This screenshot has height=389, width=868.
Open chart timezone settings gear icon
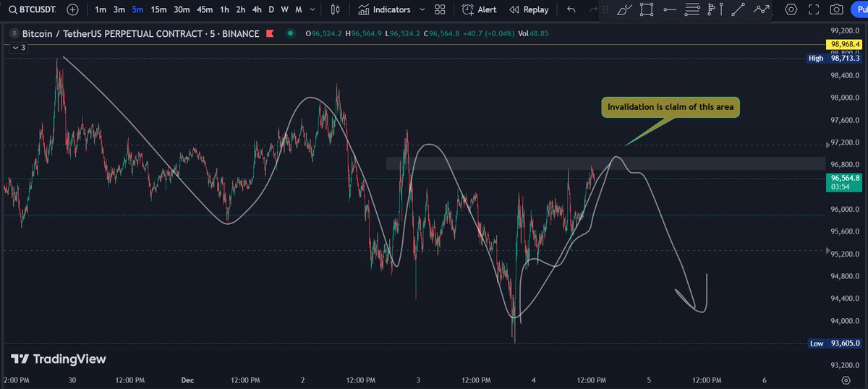tap(846, 380)
